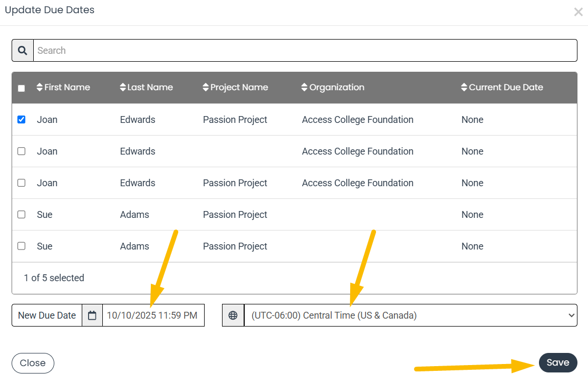Sort by First Name column arrows
The image size is (588, 383).
40,88
